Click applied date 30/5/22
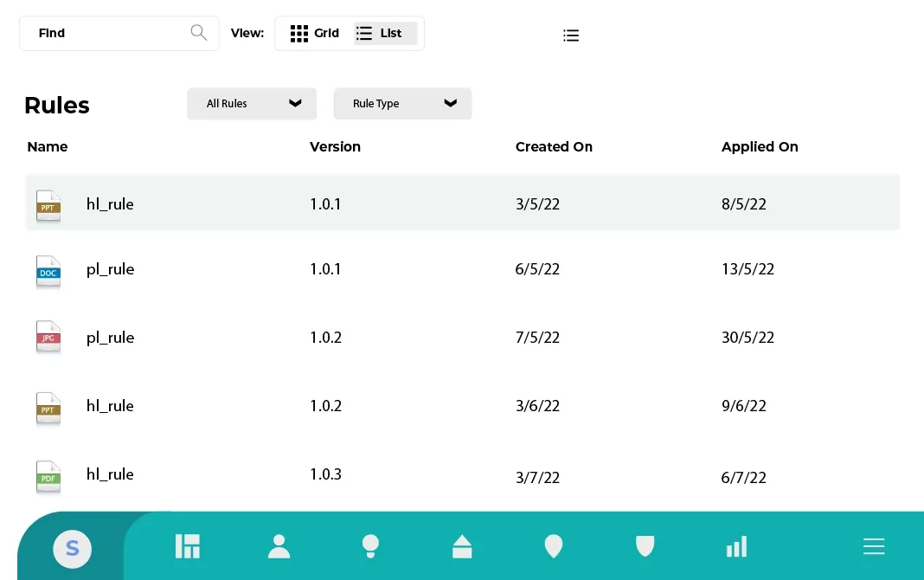This screenshot has width=924, height=580. (x=748, y=338)
